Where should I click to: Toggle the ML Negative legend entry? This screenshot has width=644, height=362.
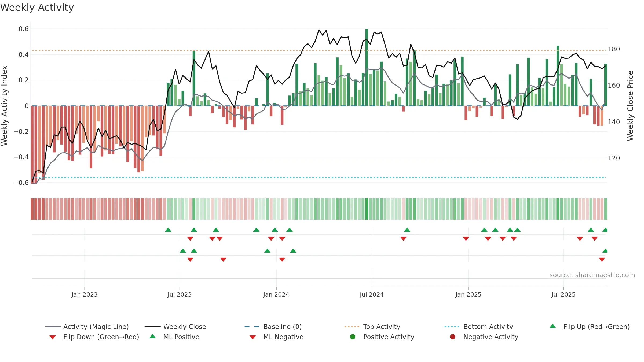click(276, 337)
